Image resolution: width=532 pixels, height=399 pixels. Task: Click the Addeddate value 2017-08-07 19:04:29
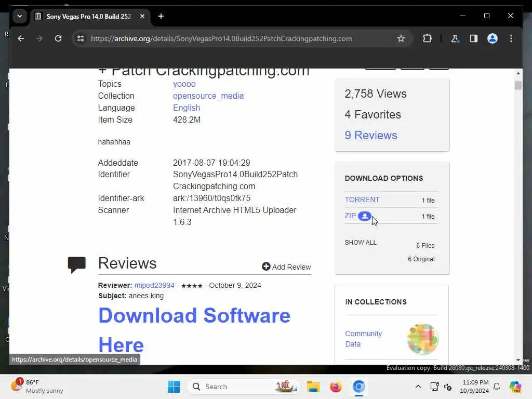coord(211,163)
